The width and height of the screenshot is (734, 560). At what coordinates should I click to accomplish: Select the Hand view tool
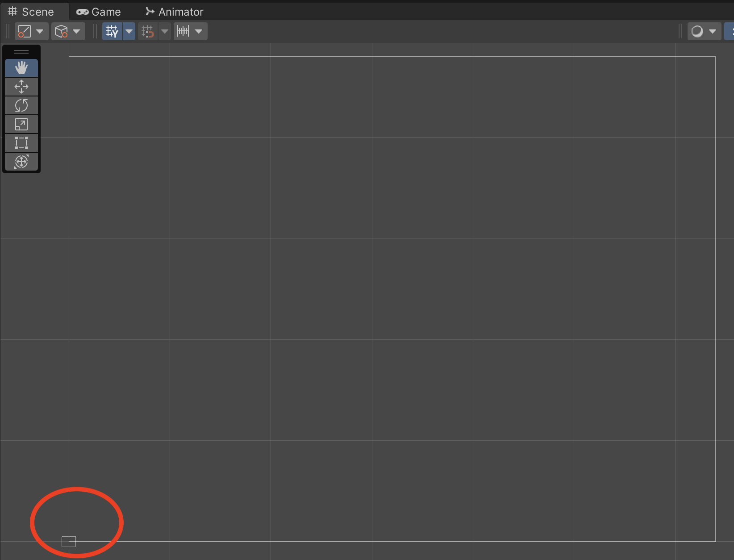(x=21, y=68)
